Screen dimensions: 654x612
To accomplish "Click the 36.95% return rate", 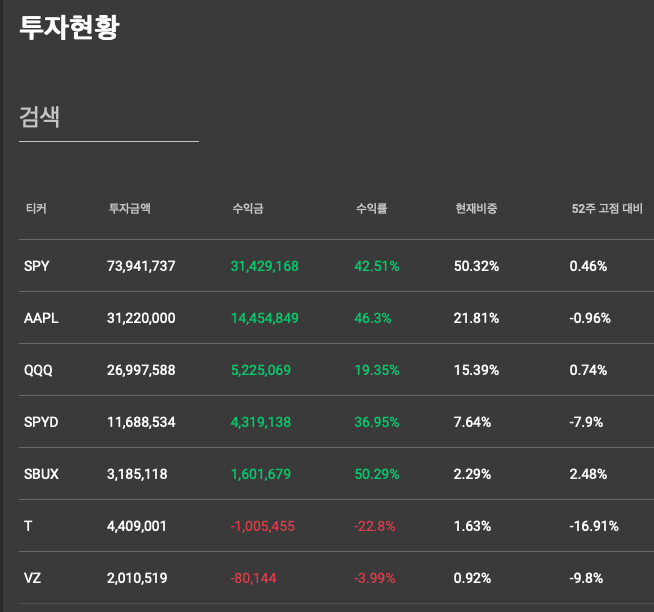I will pyautogui.click(x=377, y=422).
